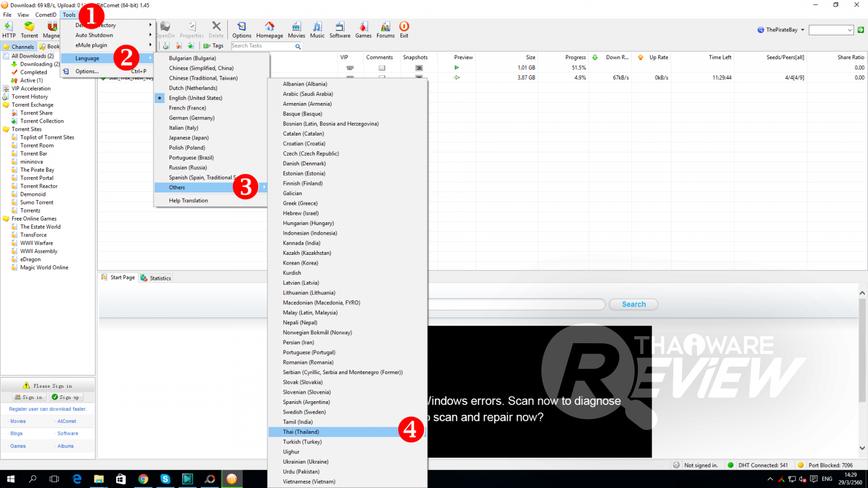Click the Search Tasks input field
The height and width of the screenshot is (488, 868).
point(261,46)
